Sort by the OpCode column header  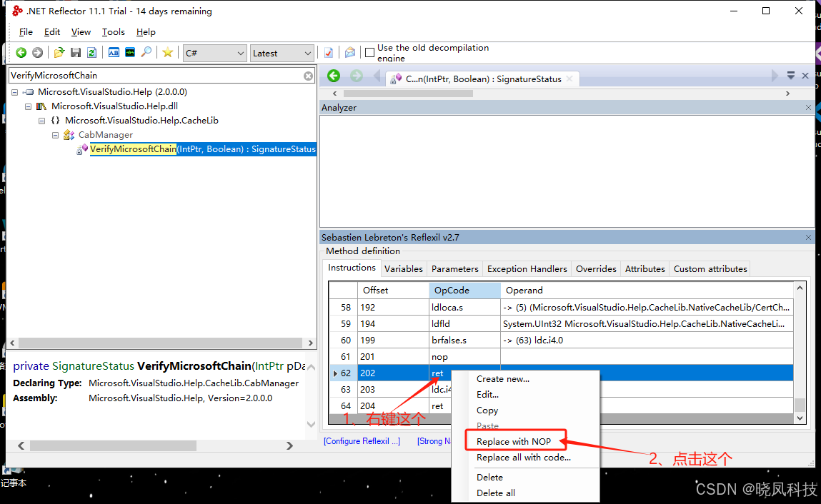[464, 290]
